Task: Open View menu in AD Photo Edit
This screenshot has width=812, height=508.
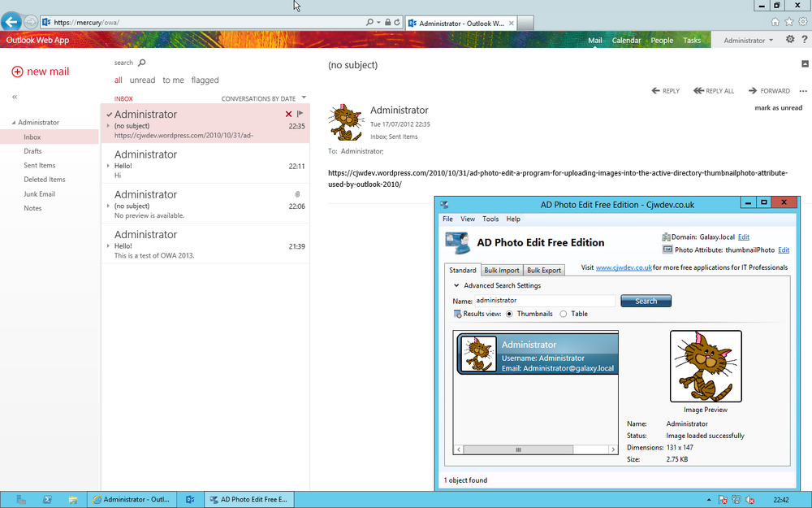Action: (468, 219)
